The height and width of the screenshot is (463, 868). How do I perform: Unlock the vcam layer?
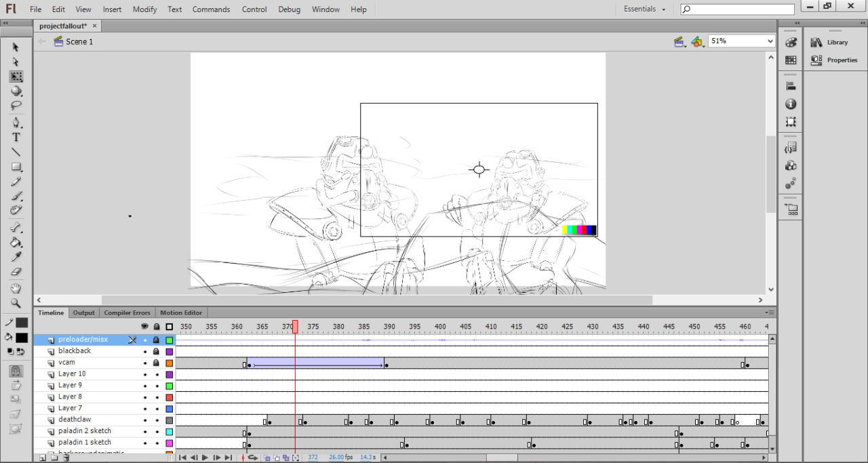tap(157, 363)
